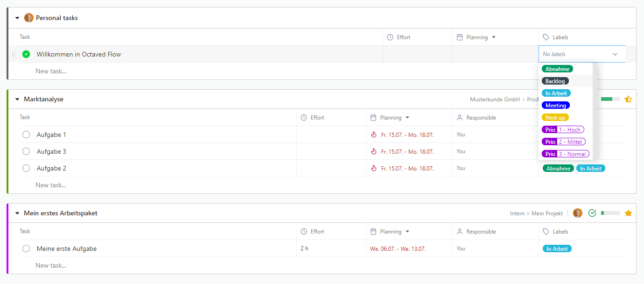Click the avatar next to Personal tasks
Image resolution: width=644 pixels, height=284 pixels.
tap(29, 18)
